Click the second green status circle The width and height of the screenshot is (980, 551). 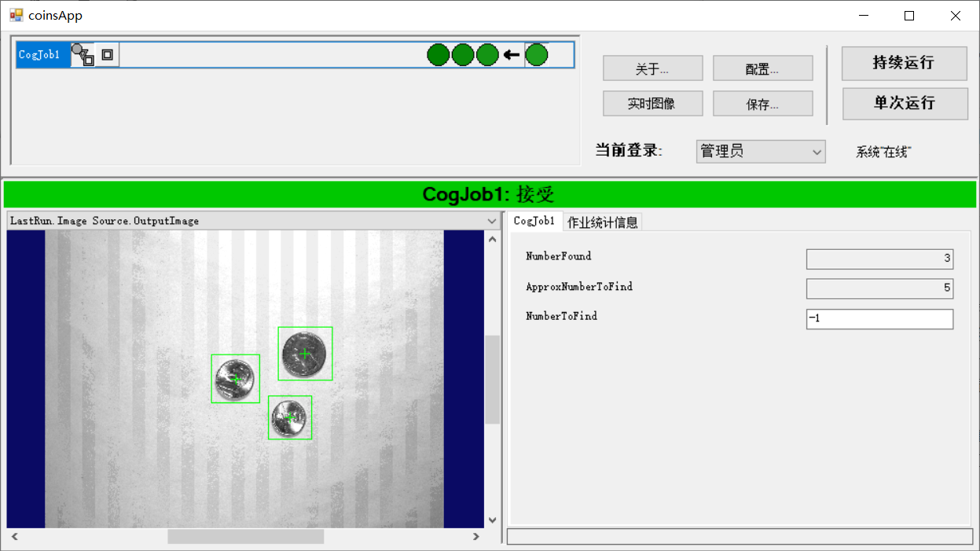[x=462, y=55]
